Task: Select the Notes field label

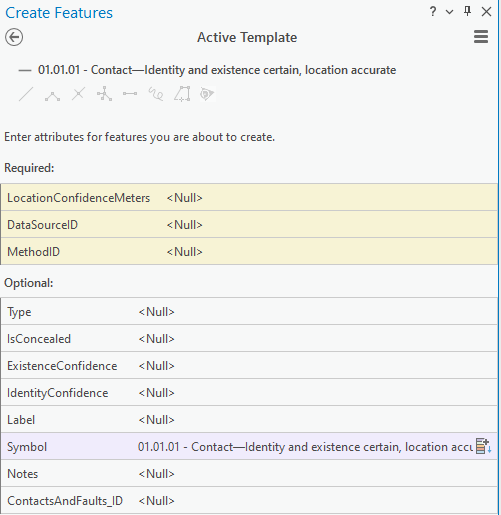Action: (23, 474)
